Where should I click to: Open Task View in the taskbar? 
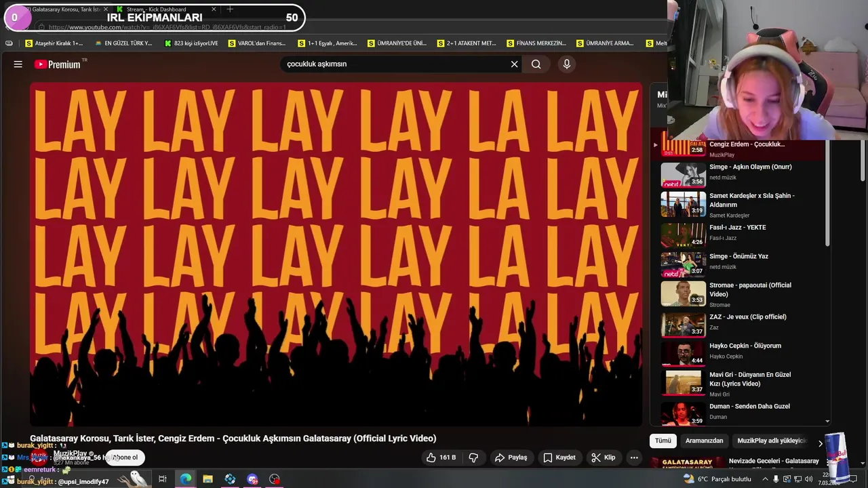point(163,479)
